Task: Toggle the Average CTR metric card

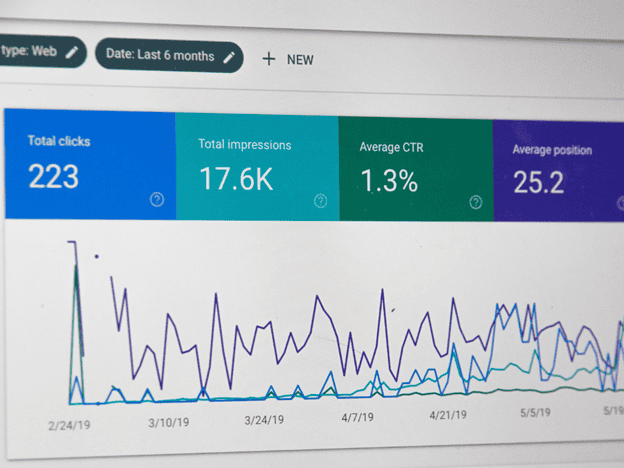Action: [416, 170]
